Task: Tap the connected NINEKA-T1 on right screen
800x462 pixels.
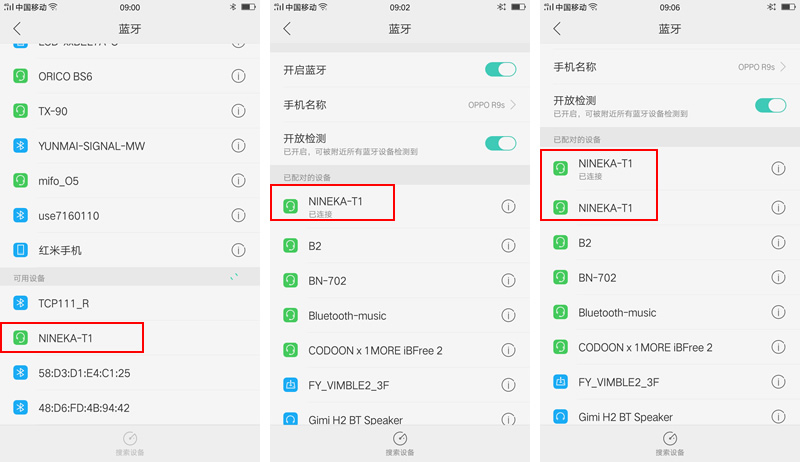Action: point(670,168)
